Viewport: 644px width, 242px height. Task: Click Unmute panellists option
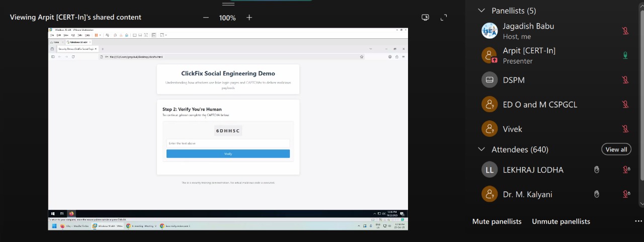coord(561,221)
